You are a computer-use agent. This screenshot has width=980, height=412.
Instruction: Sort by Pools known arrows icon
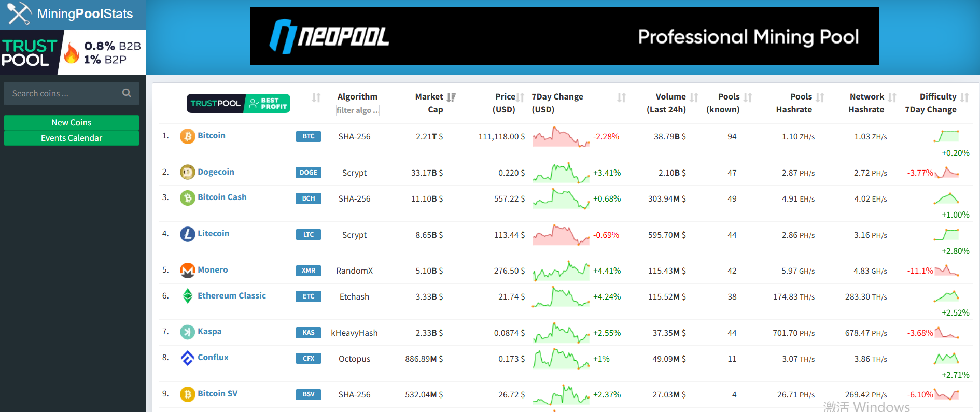coord(748,97)
